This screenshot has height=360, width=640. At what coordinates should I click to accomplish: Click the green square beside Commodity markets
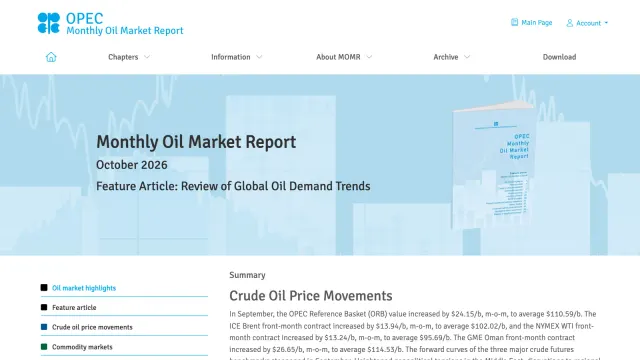pyautogui.click(x=44, y=347)
